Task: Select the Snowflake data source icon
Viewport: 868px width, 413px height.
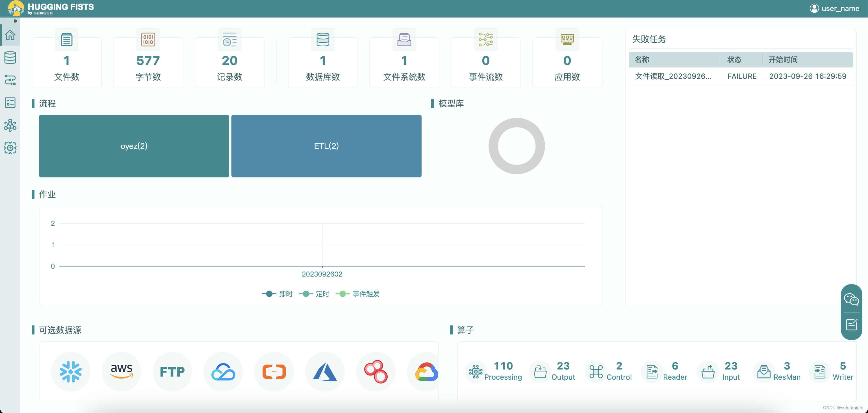Action: (70, 371)
